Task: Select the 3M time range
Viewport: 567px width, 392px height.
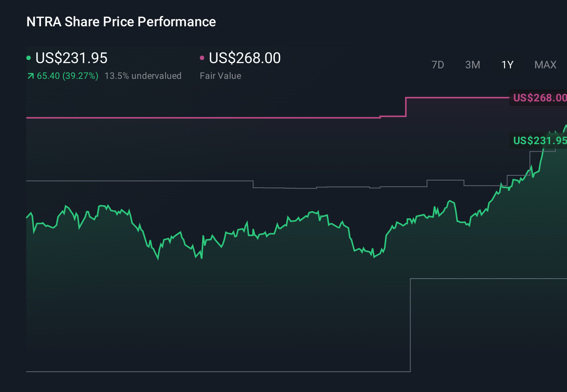Action: 472,65
